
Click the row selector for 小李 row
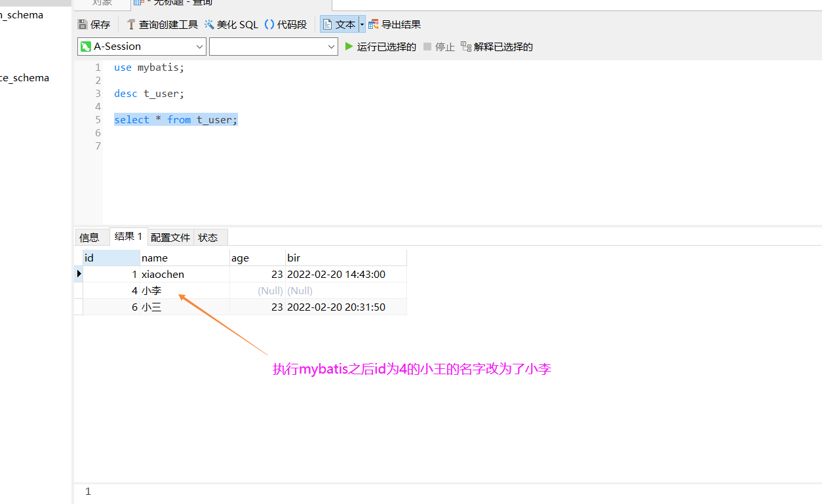[79, 290]
